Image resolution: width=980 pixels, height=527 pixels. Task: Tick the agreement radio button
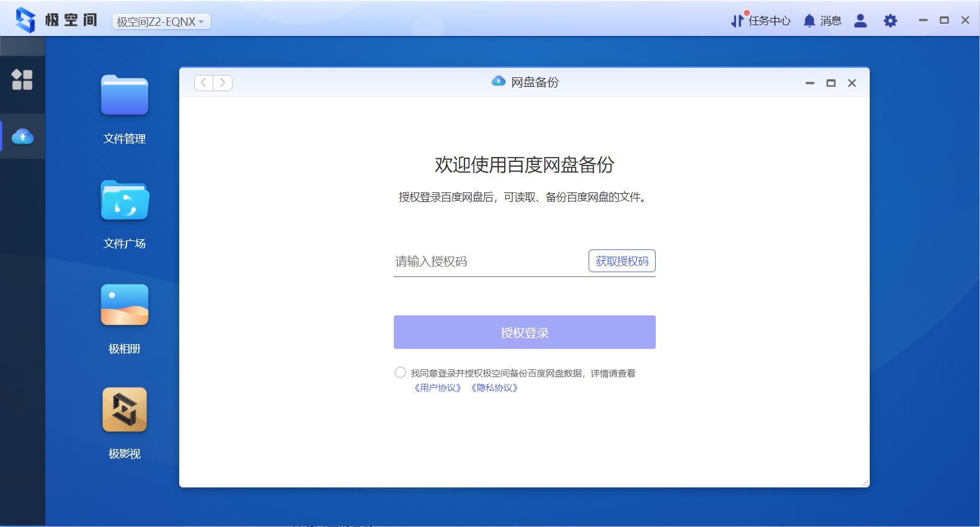tap(400, 372)
